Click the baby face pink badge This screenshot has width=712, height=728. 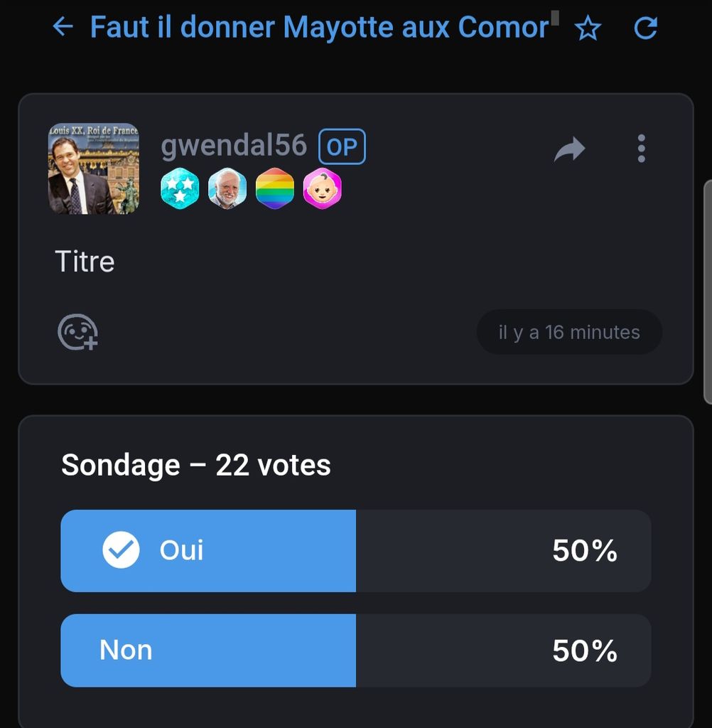tap(322, 188)
